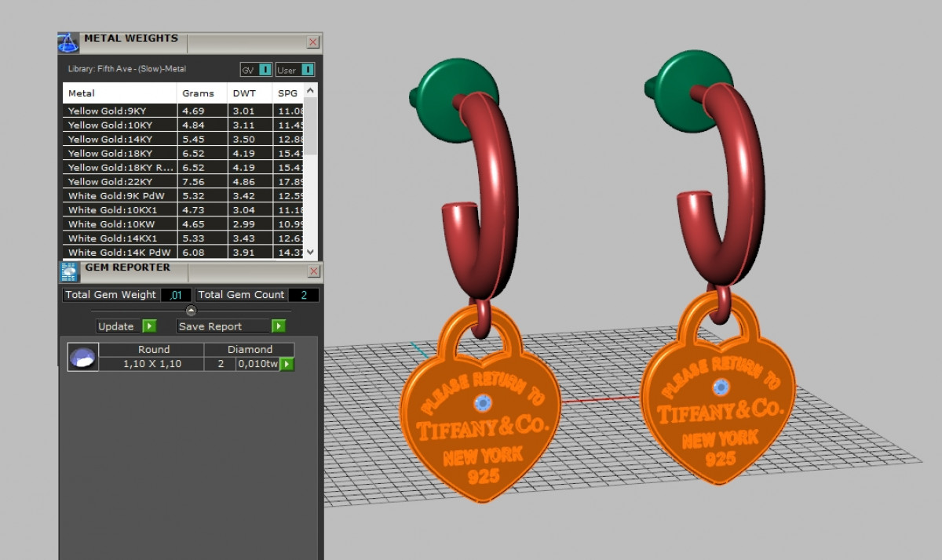
Task: Close the Gem Reporter panel
Action: click(313, 271)
